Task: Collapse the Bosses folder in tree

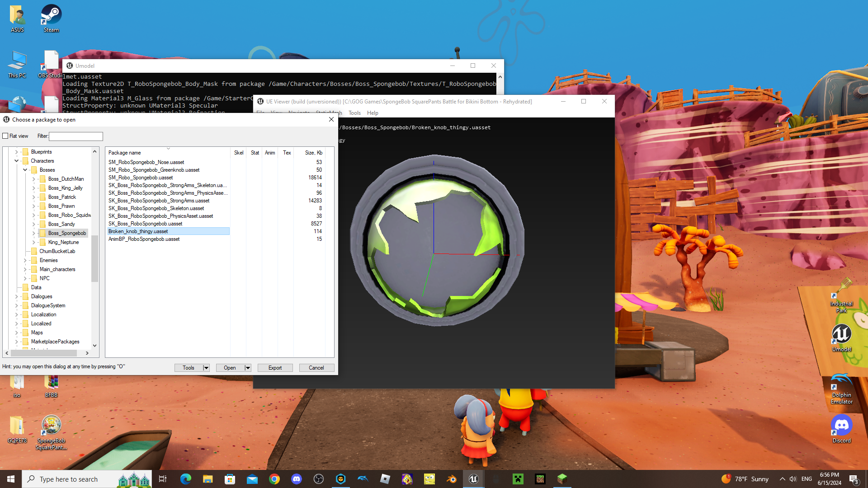Action: [25, 170]
